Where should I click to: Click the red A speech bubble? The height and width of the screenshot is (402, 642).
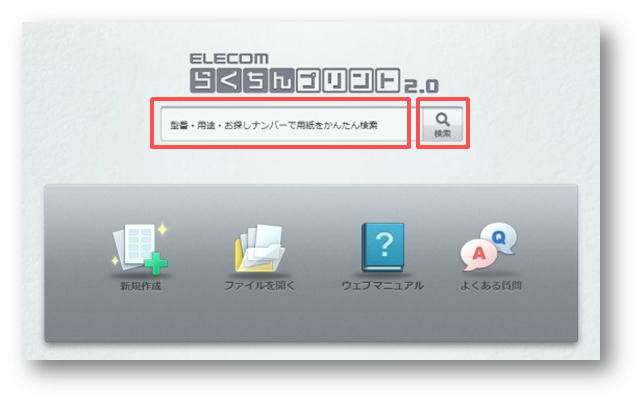(478, 255)
